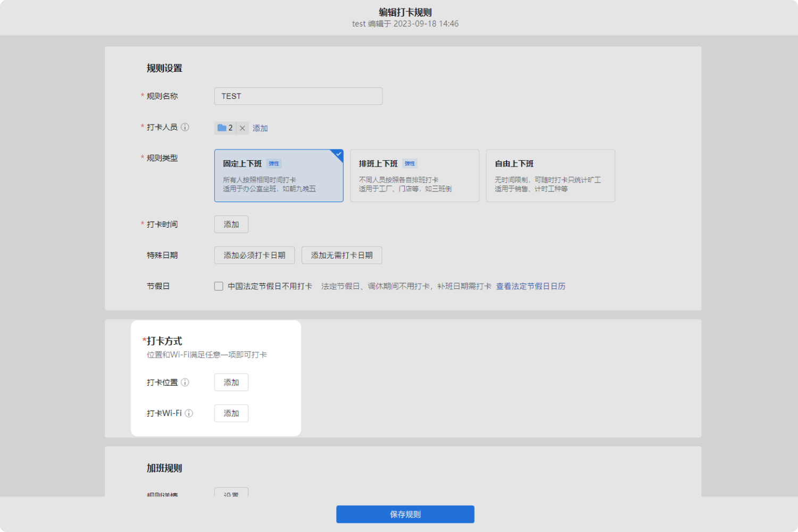Click the 弹性 badge on 固定上下班
The image size is (798, 532).
pyautogui.click(x=274, y=163)
